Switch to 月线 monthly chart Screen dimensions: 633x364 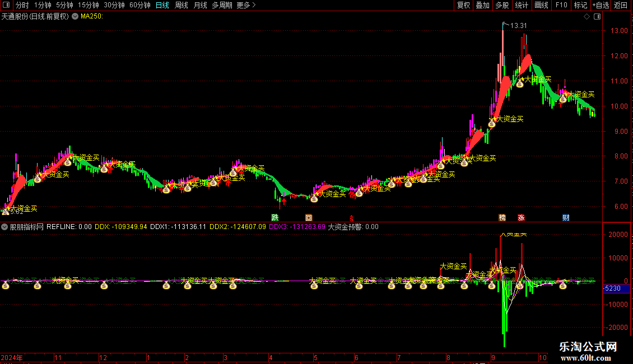tap(200, 5)
